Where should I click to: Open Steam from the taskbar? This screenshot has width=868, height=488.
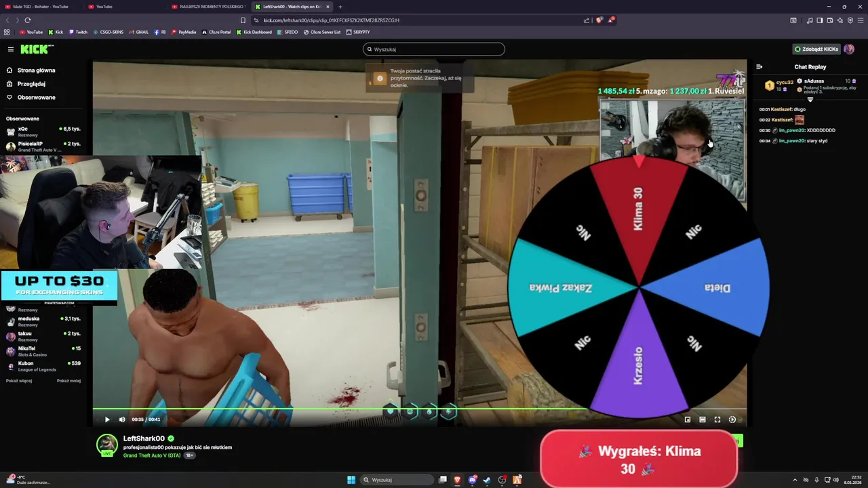(487, 480)
